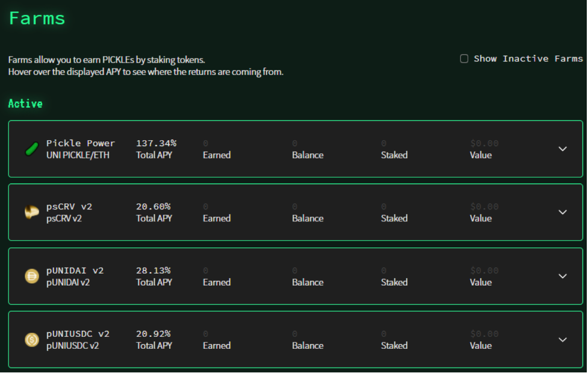The image size is (588, 373).
Task: Click the 20.92% APY of pUNIUSDC v2
Action: (153, 334)
